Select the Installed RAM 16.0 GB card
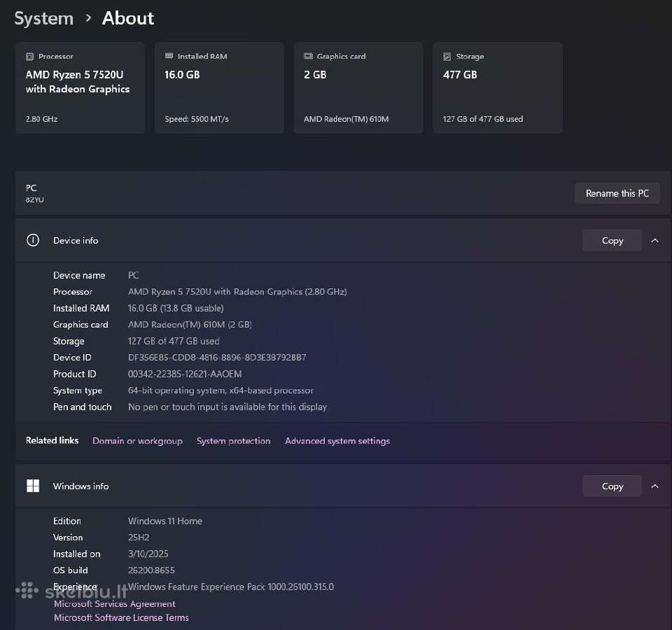672x630 pixels. click(x=219, y=88)
